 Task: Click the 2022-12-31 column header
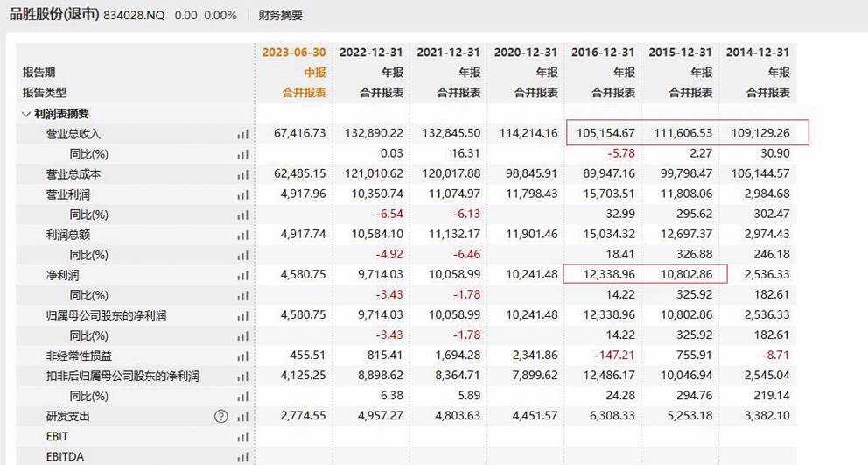pos(371,53)
